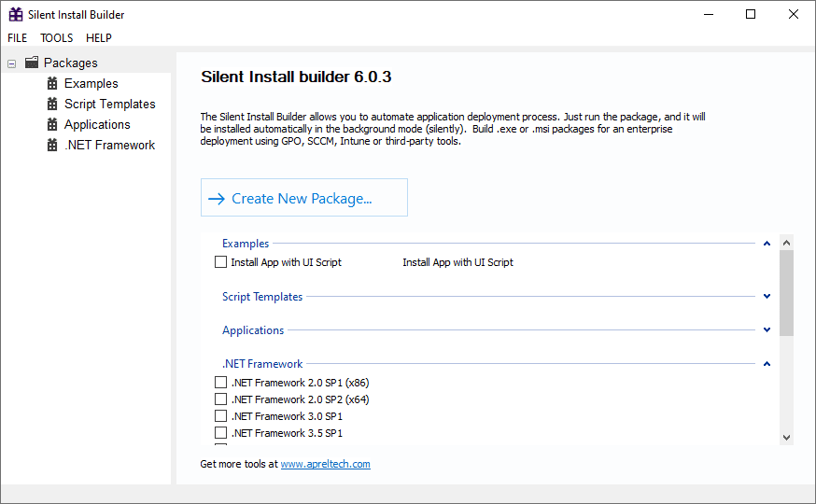Image resolution: width=816 pixels, height=504 pixels.
Task: Select the .NET Framework 2.0 SP2 (x64) checkbox
Action: pos(221,399)
